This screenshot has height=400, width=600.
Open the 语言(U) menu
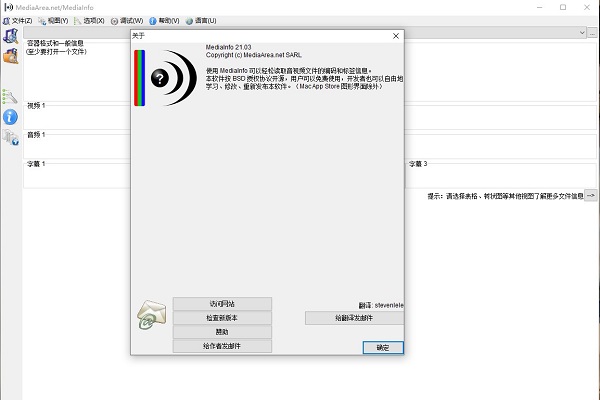point(201,21)
